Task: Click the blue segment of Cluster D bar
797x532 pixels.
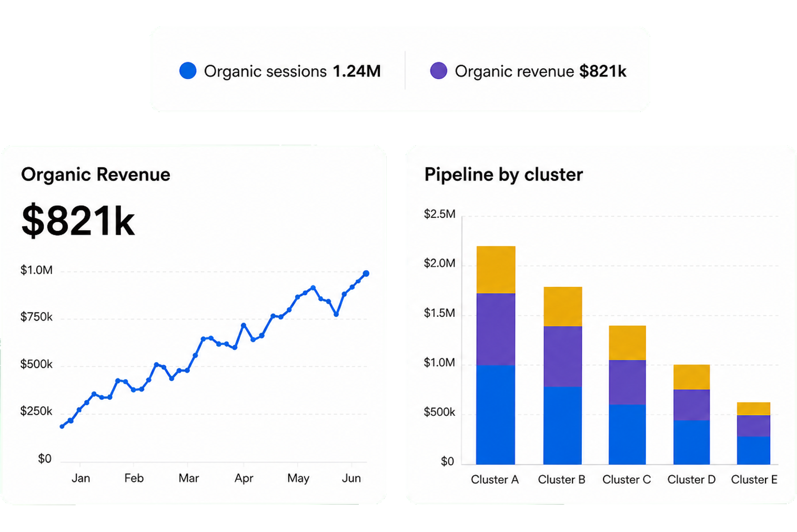Action: [691, 442]
